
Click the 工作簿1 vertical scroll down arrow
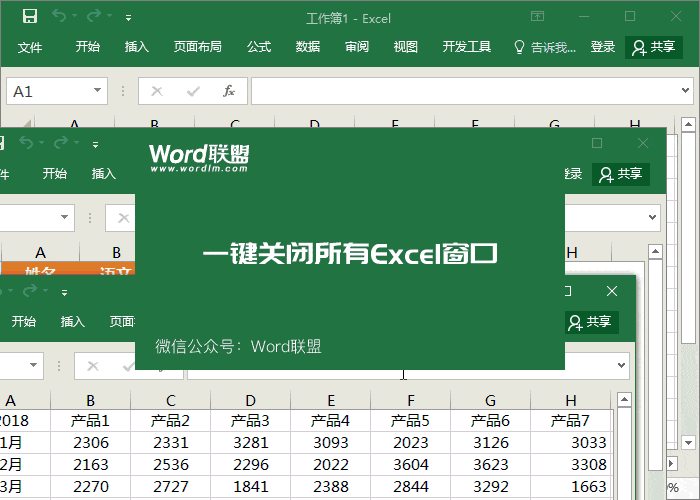[x=688, y=443]
